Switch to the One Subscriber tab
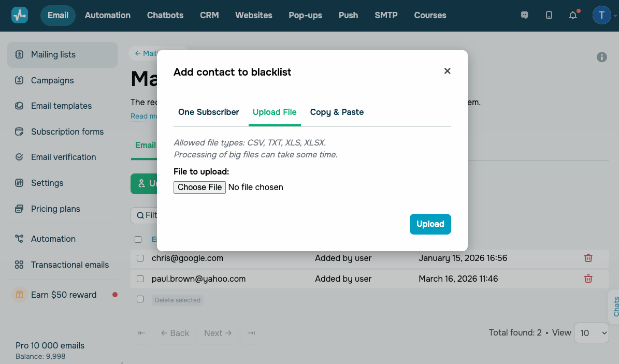619x364 pixels. (x=209, y=112)
